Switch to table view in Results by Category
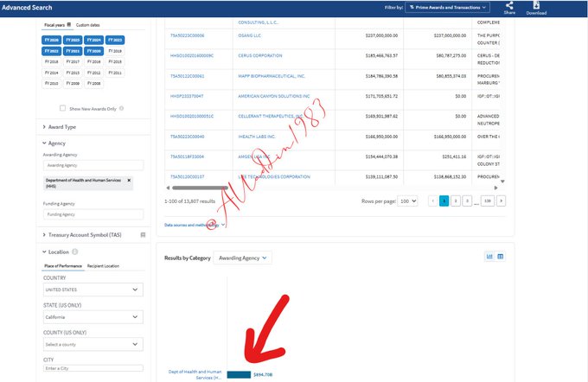588x382 pixels. pyautogui.click(x=501, y=257)
